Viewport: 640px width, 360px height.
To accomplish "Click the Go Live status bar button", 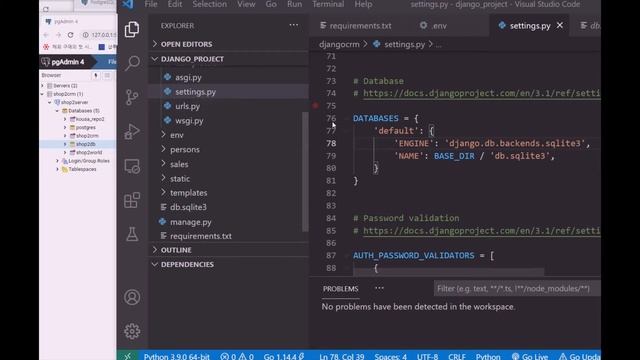I will tap(530, 356).
